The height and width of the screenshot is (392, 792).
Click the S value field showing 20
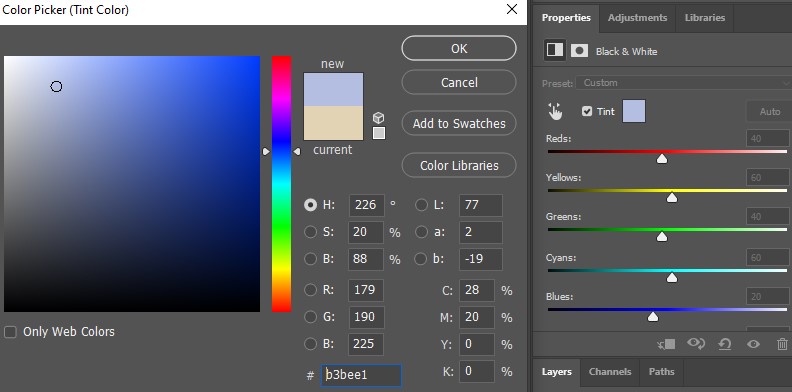tap(366, 232)
